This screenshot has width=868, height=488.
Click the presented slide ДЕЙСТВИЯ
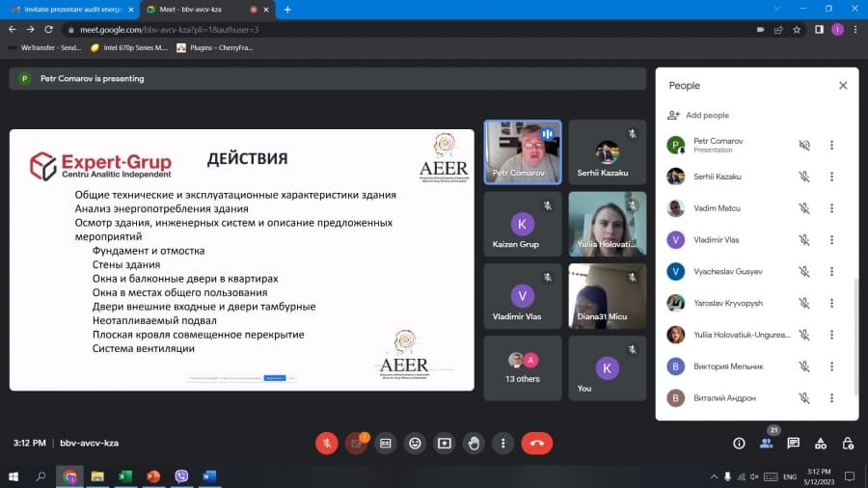pos(242,260)
